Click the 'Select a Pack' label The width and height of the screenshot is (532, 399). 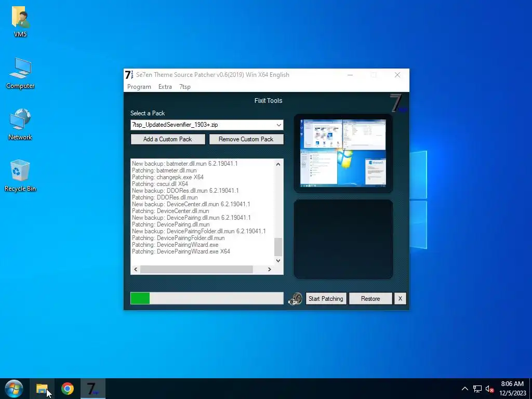pyautogui.click(x=148, y=113)
